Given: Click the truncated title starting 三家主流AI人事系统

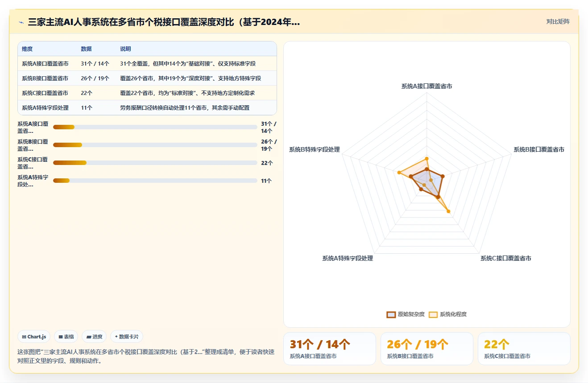Looking at the screenshot, I should [x=164, y=22].
